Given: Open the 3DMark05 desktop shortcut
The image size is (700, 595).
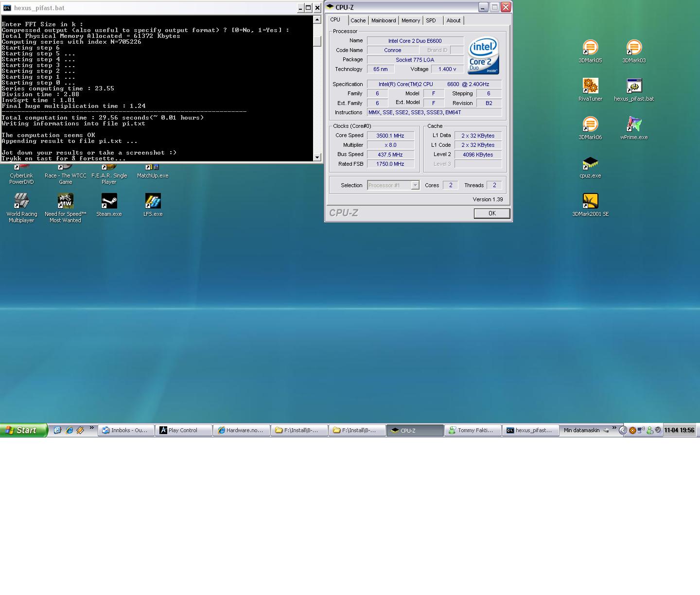Looking at the screenshot, I should pyautogui.click(x=590, y=51).
